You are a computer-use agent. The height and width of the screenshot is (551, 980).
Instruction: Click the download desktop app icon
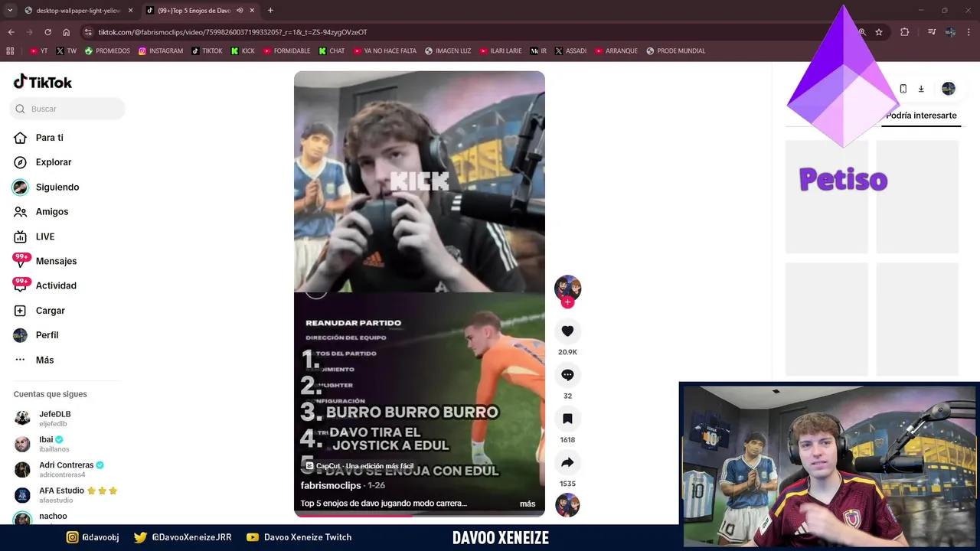click(921, 89)
